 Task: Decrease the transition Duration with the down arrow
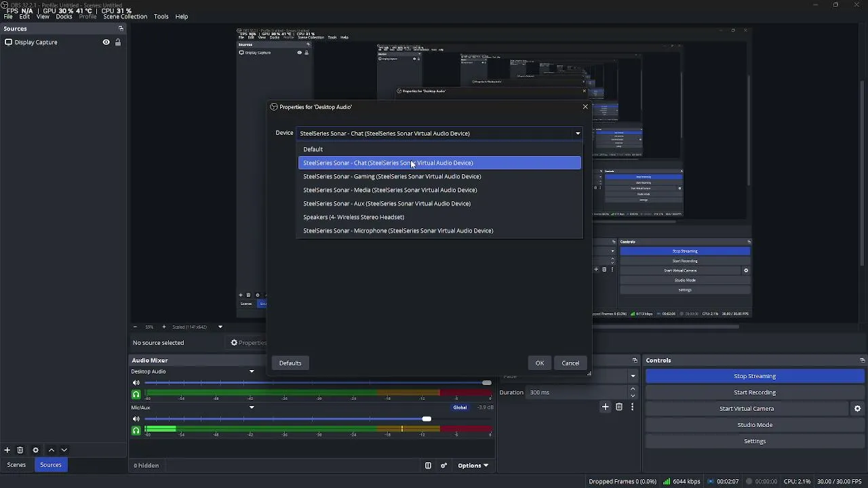(x=633, y=396)
